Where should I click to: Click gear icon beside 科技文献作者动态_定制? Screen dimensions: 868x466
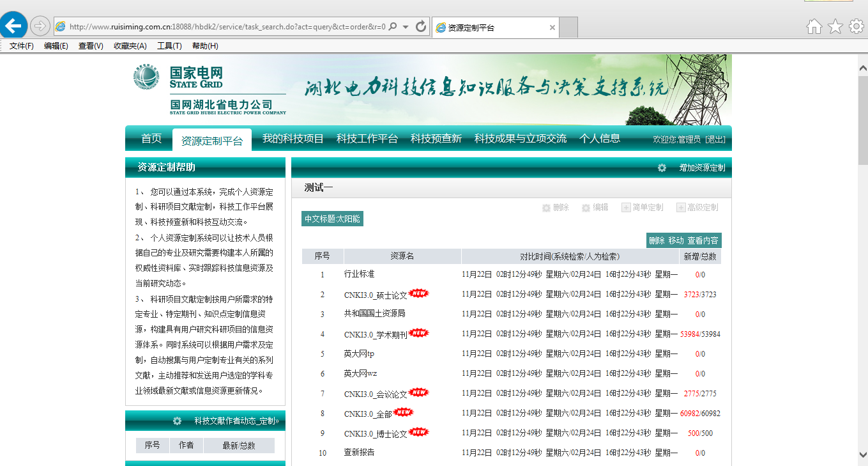coord(178,421)
